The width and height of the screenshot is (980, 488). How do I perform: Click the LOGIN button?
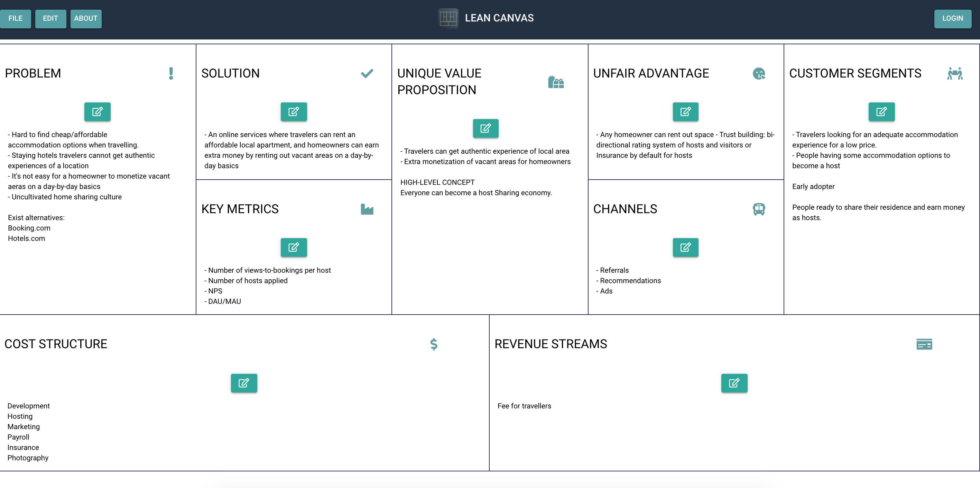[953, 18]
